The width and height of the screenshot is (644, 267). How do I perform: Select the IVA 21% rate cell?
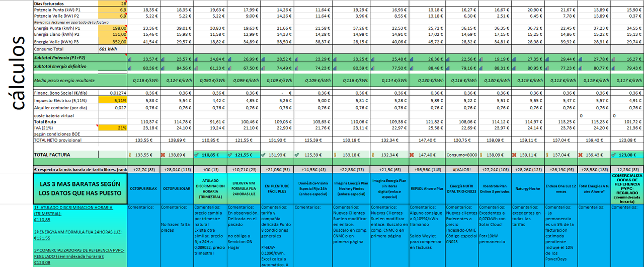(x=113, y=128)
